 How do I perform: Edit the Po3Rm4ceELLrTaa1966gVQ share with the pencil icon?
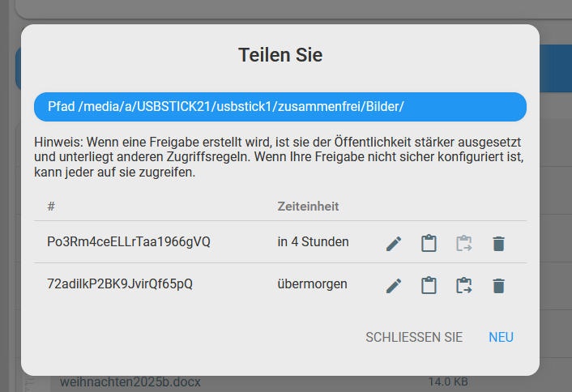(394, 243)
